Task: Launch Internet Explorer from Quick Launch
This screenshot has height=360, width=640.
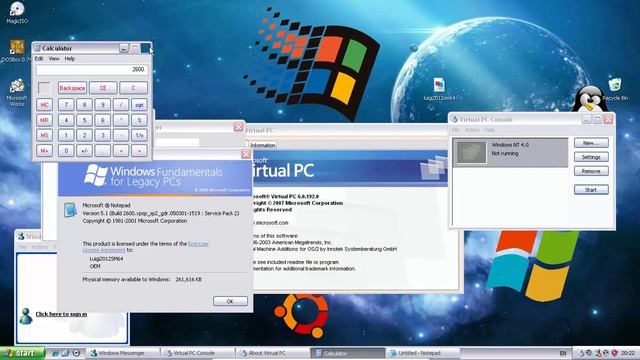Action: point(55,353)
